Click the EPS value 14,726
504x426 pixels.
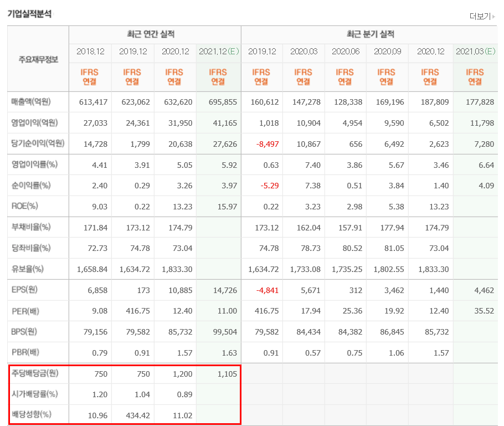(x=225, y=290)
